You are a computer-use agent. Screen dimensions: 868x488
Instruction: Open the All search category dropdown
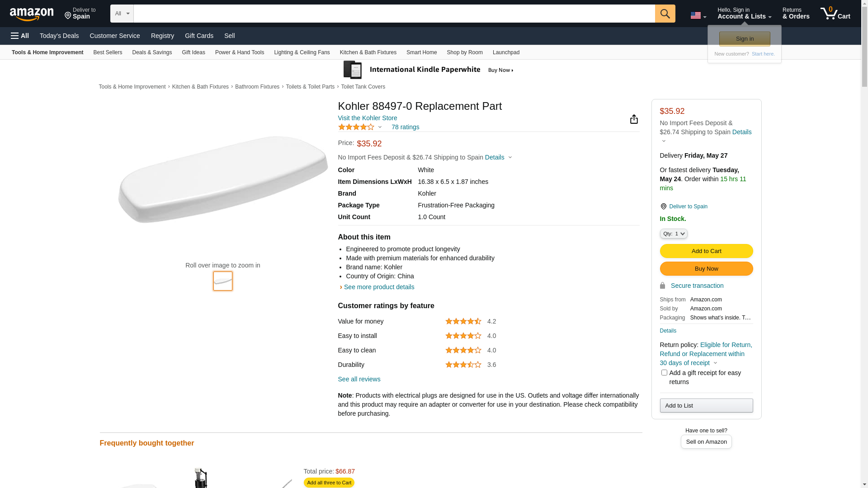tap(122, 14)
